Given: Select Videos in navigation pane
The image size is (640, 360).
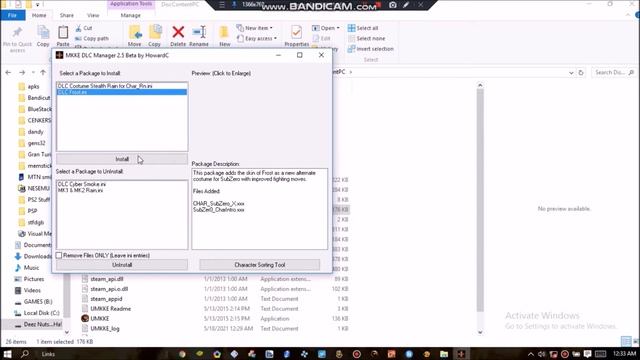Looking at the screenshot, I should click(x=32, y=291).
